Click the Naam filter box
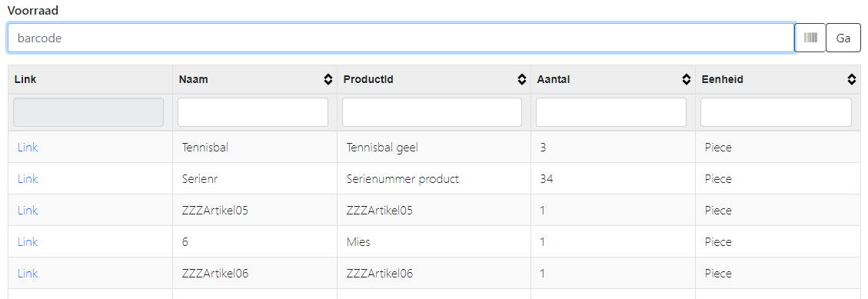This screenshot has width=868, height=299. coord(253,112)
